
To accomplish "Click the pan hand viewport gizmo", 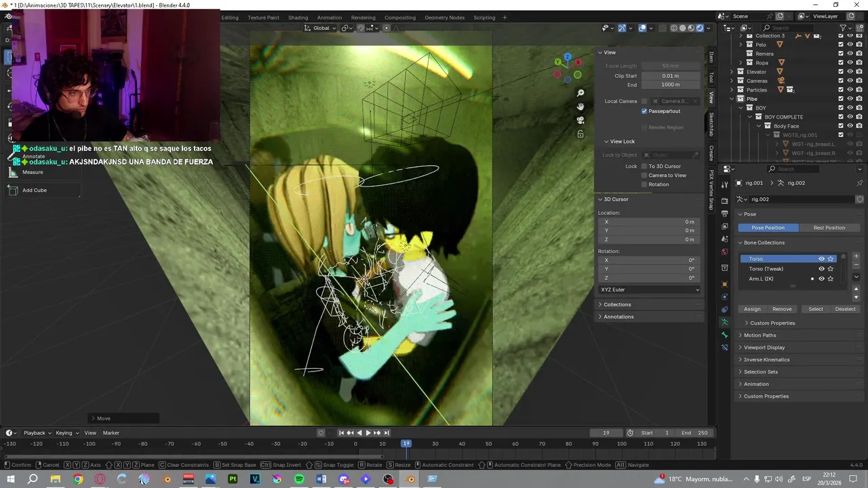I will pos(580,106).
